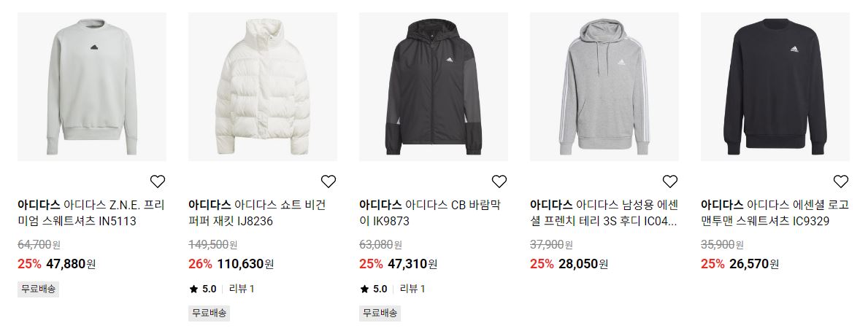Like the French terry 3S hoodie heart
The height and width of the screenshot is (331, 868).
(x=670, y=182)
